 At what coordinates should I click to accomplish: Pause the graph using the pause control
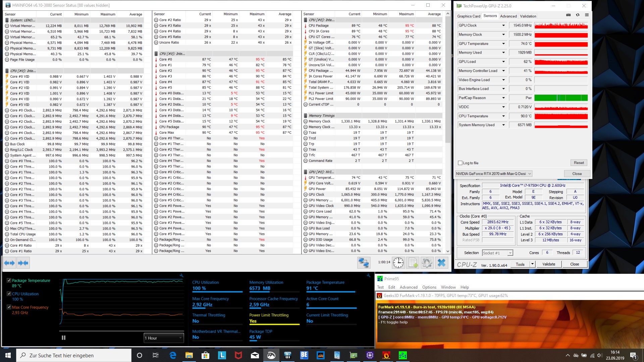coord(64,338)
